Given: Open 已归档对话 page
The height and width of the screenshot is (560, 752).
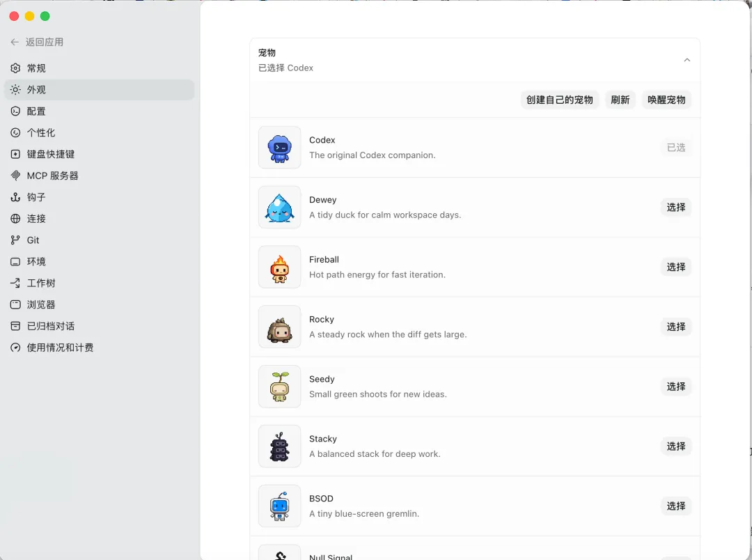Looking at the screenshot, I should [100, 326].
